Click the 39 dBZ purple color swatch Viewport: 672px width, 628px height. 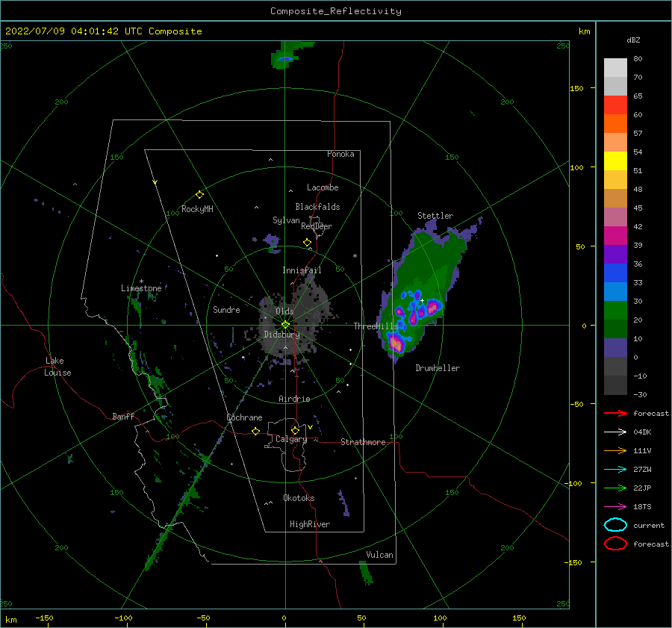pos(615,254)
